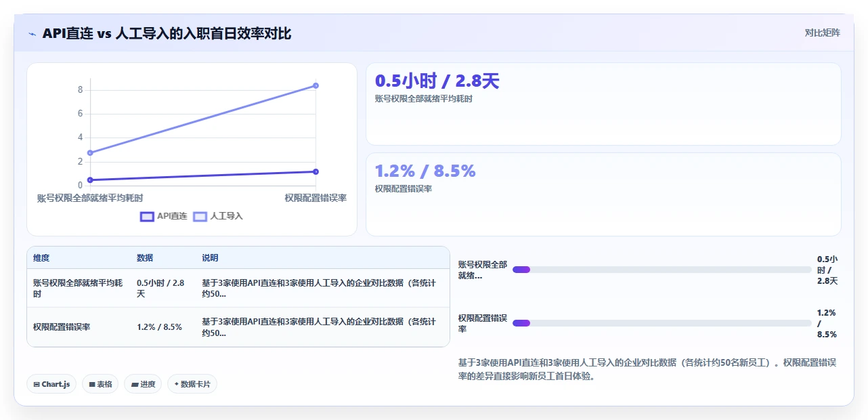Viewport: 868px width, 420px height.
Task: Click the table cell 账号权限全部就绪平均耗时
Action: click(78, 289)
